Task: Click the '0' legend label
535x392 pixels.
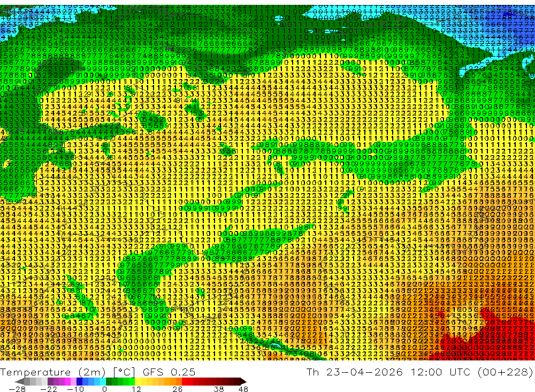Action: pos(104,389)
